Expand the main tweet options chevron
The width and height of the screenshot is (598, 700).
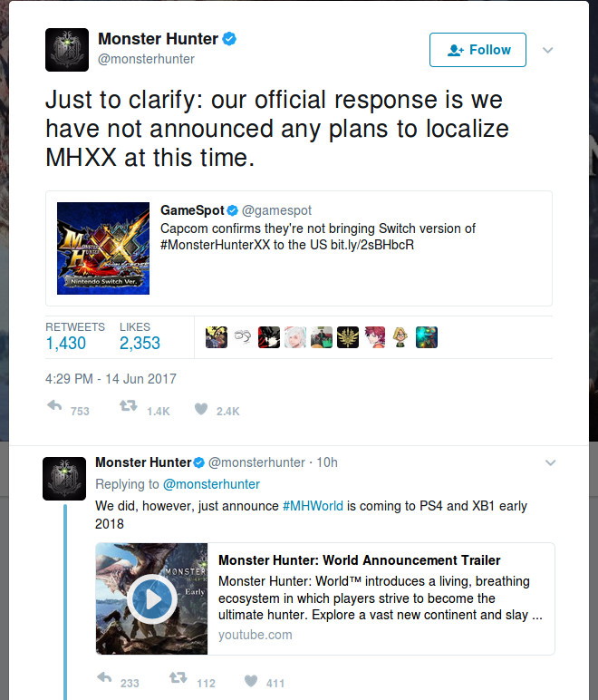click(x=547, y=50)
